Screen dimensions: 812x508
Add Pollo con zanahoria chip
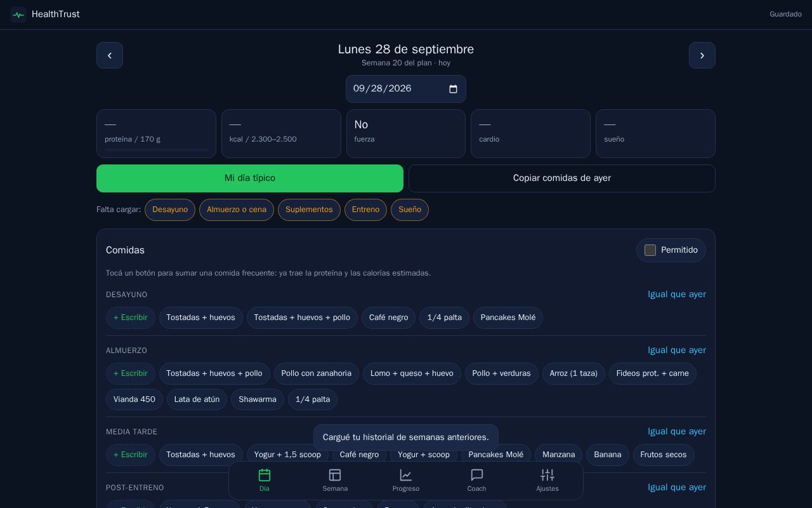click(x=317, y=373)
